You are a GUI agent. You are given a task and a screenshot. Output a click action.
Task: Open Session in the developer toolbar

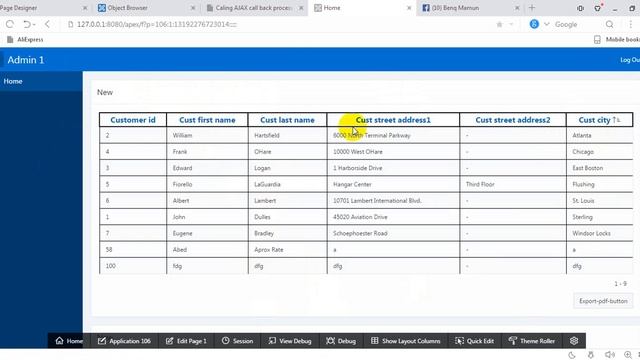(x=237, y=341)
